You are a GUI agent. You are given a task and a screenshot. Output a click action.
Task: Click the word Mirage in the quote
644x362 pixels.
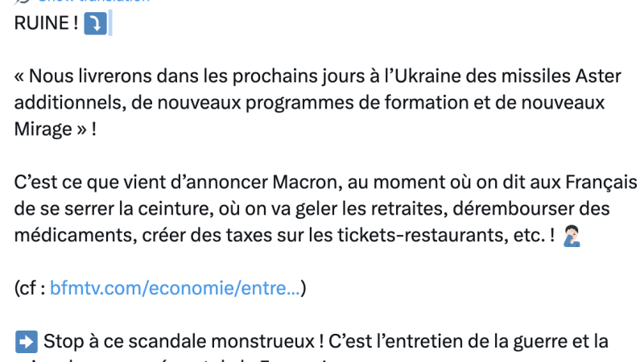click(43, 130)
